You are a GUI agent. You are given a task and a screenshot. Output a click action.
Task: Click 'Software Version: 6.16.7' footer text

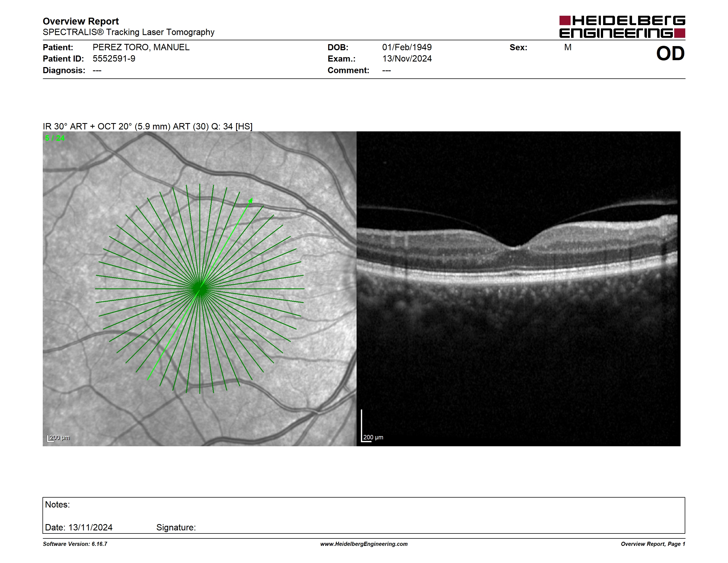[x=75, y=544]
